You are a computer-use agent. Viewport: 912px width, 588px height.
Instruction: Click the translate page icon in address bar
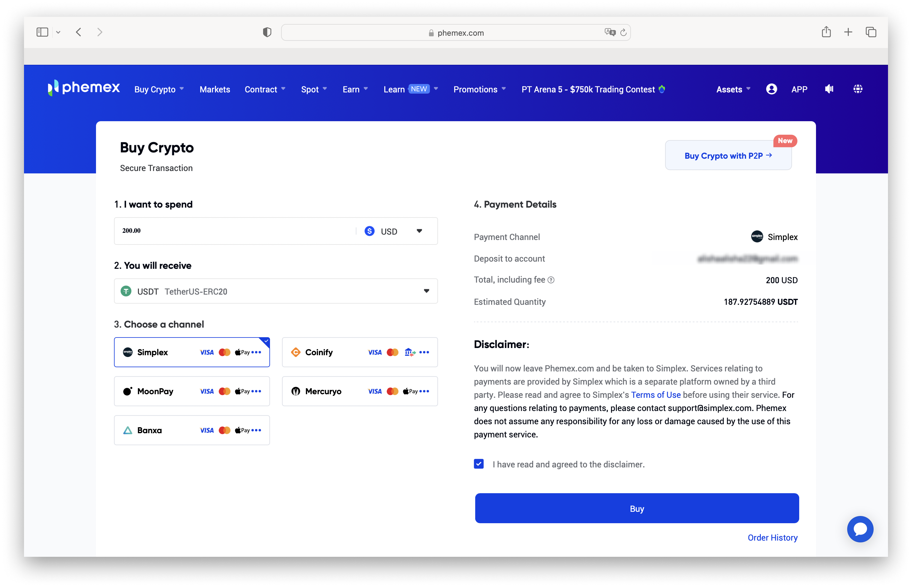click(x=610, y=32)
